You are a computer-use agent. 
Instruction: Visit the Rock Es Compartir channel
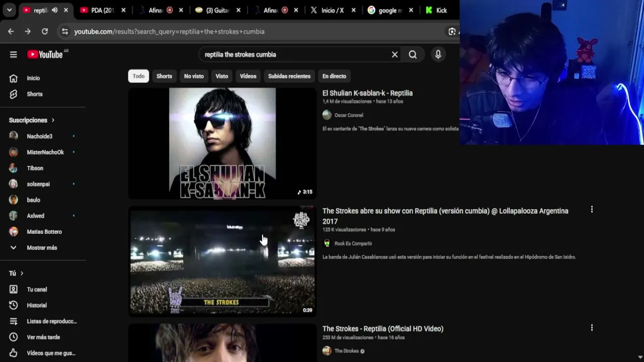coord(353,243)
